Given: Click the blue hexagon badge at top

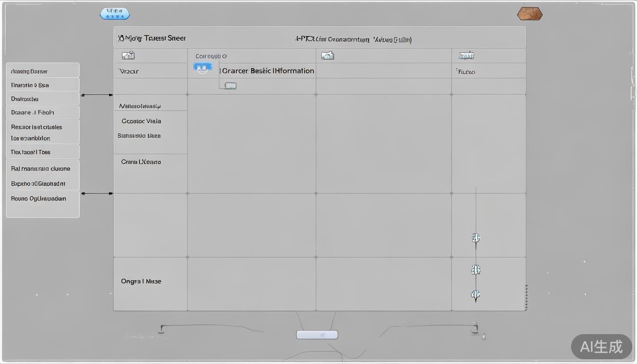Looking at the screenshot, I should (115, 13).
